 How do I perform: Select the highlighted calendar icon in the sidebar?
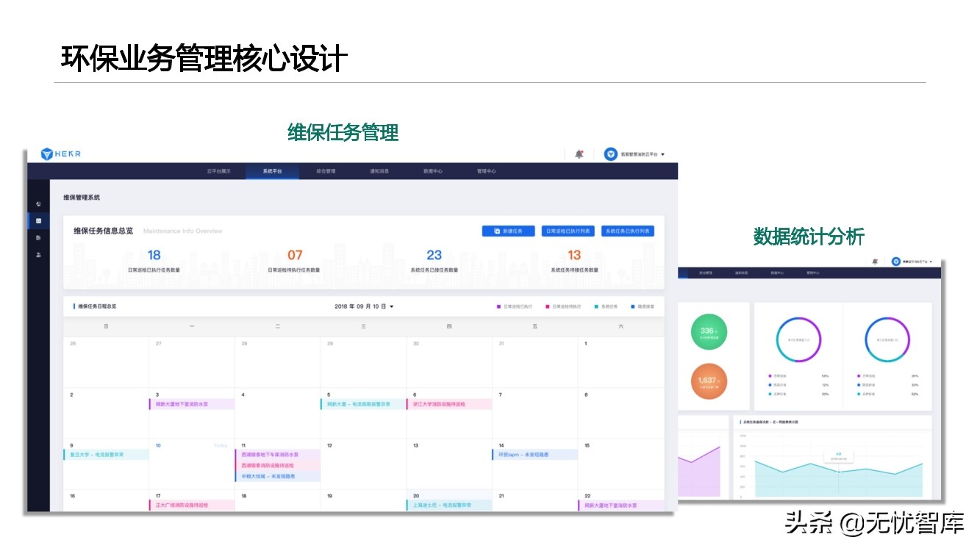pos(38,220)
